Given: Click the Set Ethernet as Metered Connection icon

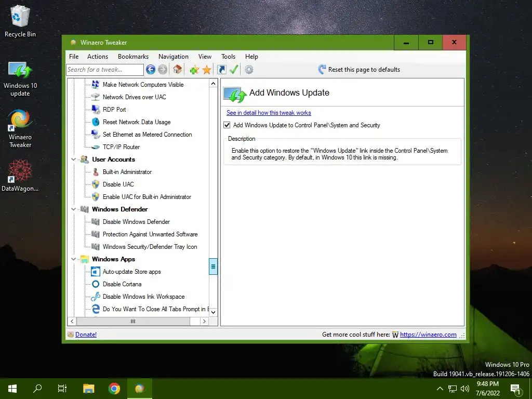Looking at the screenshot, I should coord(96,135).
